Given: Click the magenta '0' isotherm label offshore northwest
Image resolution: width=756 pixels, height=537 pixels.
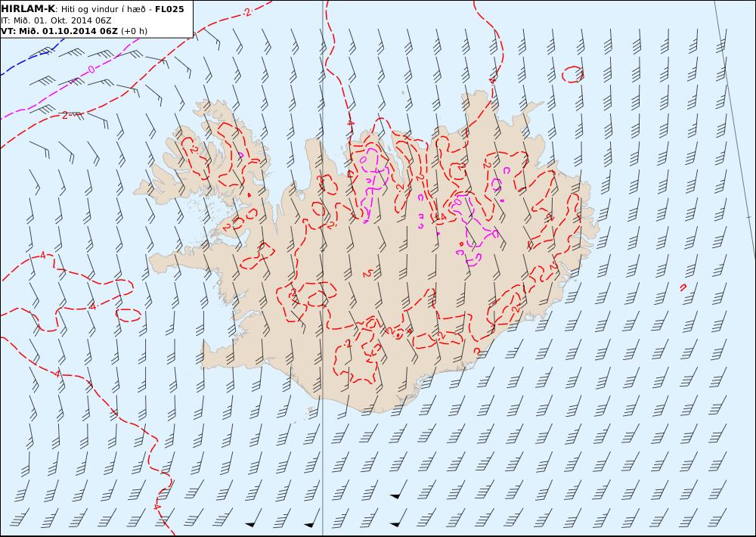Looking at the screenshot, I should [x=91, y=70].
